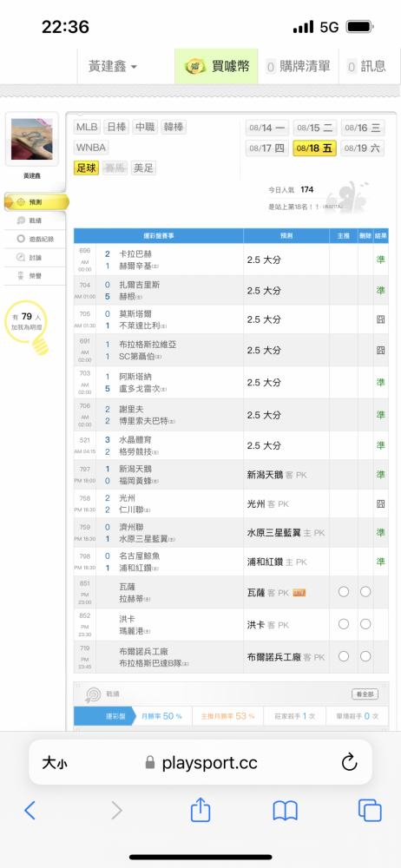This screenshot has height=868, width=401.
Task: Click the 看全部 button
Action: pos(365,694)
